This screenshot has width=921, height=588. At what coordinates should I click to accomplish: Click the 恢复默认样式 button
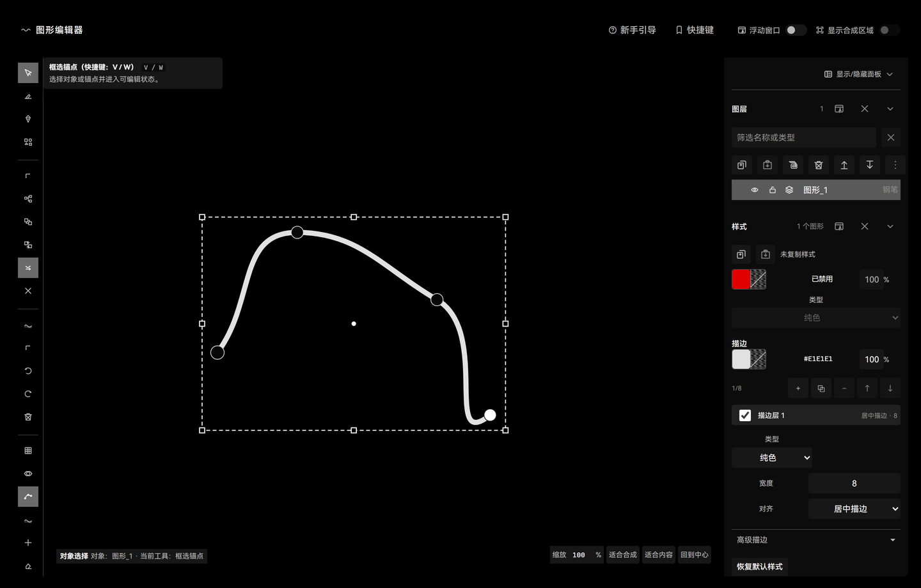[x=760, y=566]
